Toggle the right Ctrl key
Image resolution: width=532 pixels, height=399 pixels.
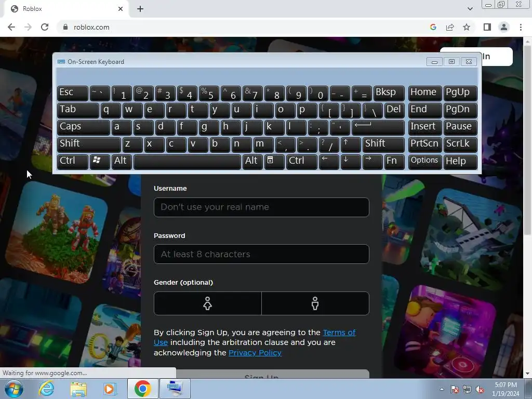click(302, 162)
